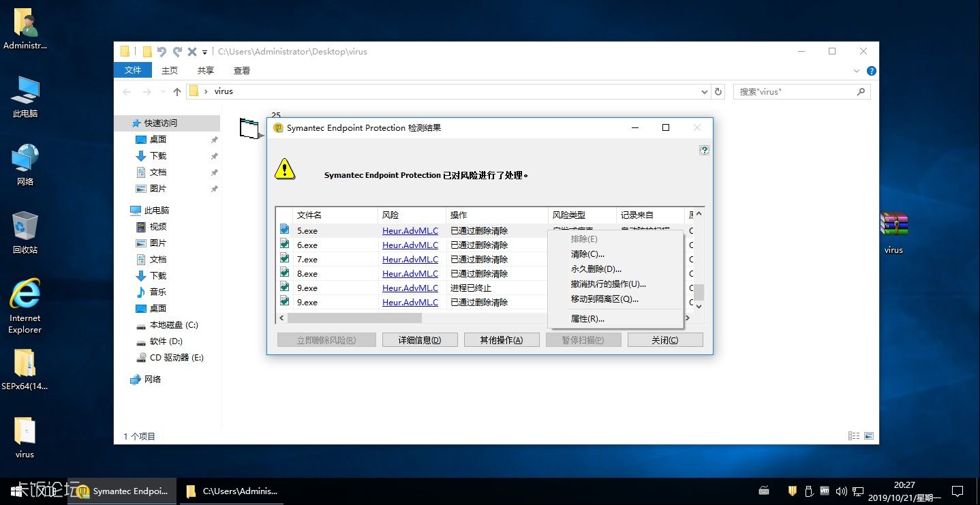Select SEPx64 folder on desktop

pyautogui.click(x=25, y=370)
